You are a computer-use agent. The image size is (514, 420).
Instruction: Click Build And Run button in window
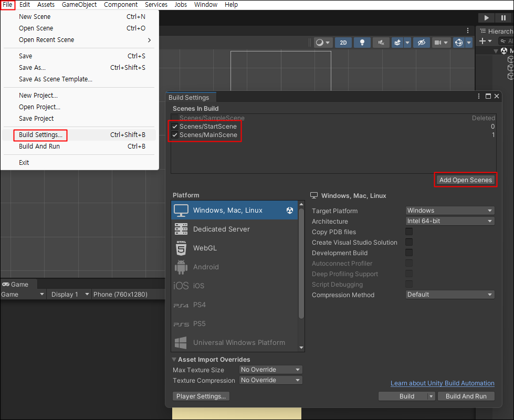[x=466, y=396]
